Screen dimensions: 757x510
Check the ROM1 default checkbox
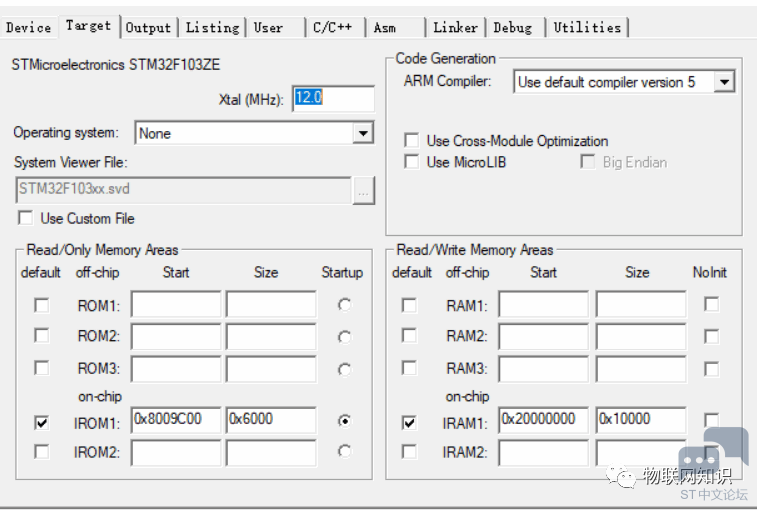click(x=42, y=305)
